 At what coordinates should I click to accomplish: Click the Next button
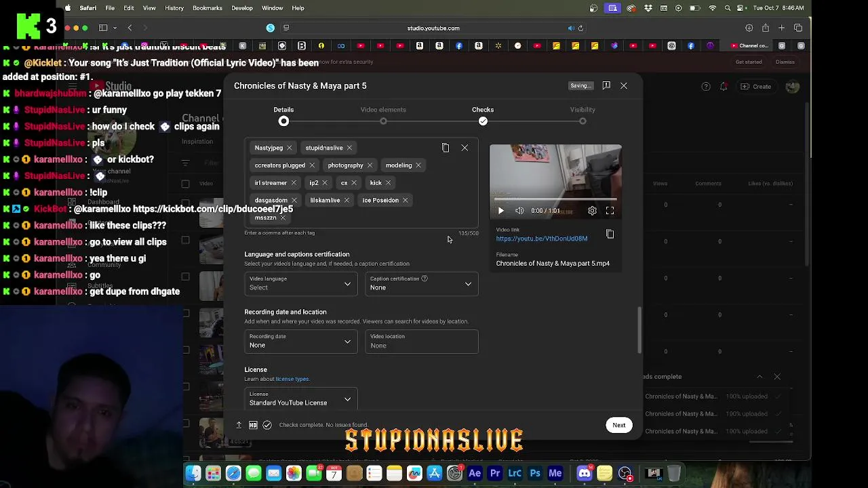619,425
